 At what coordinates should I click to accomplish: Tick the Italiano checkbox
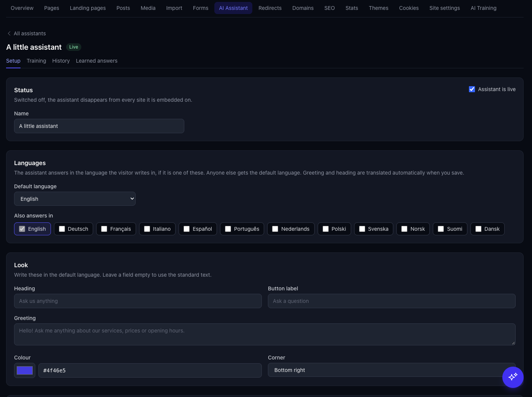[x=147, y=229]
